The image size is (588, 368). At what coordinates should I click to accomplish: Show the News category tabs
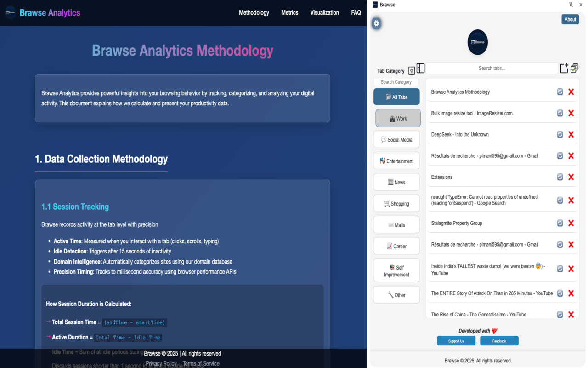[396, 182]
